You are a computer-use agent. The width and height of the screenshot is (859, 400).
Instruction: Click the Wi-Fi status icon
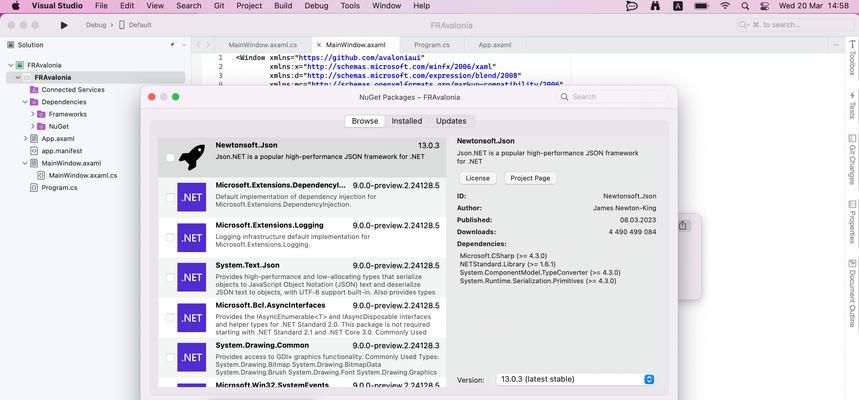725,6
